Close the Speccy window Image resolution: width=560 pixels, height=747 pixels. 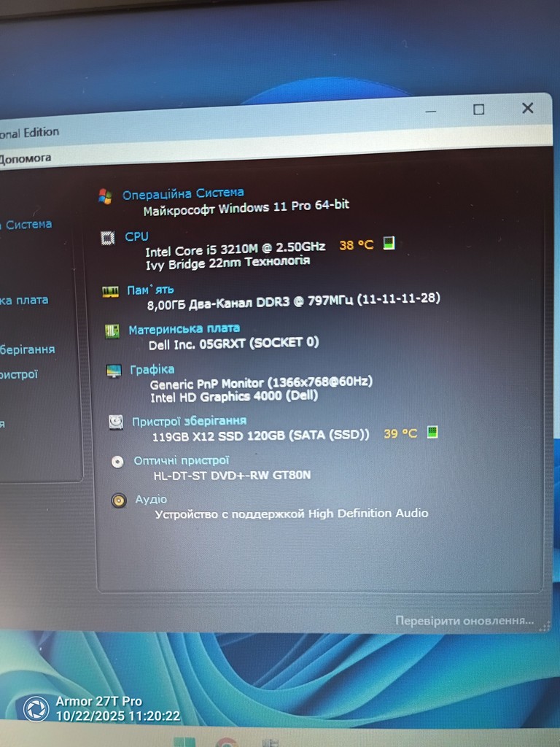[x=527, y=108]
